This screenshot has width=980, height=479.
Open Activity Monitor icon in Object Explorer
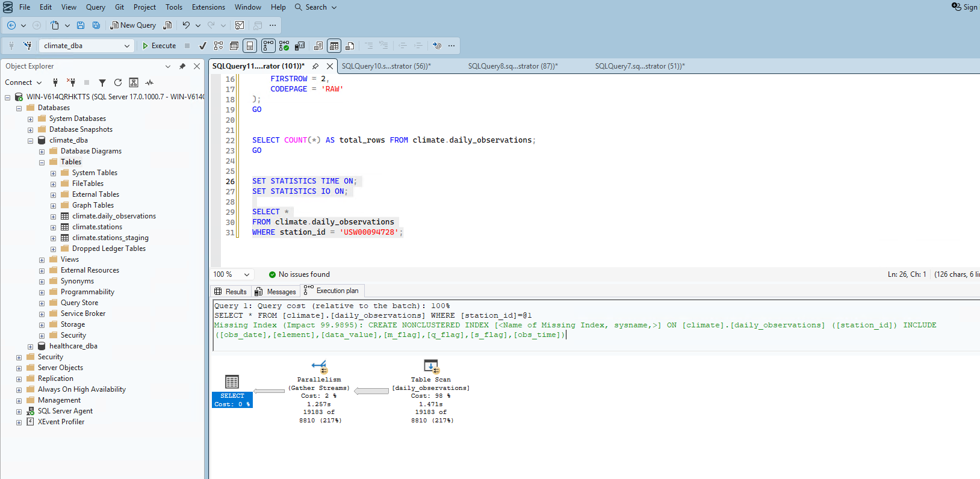pyautogui.click(x=149, y=82)
